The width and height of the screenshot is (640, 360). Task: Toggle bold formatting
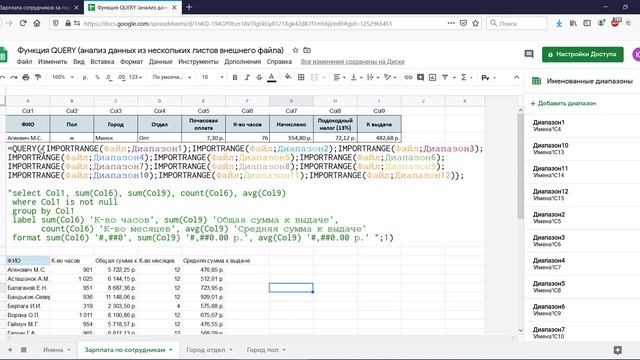coord(235,77)
